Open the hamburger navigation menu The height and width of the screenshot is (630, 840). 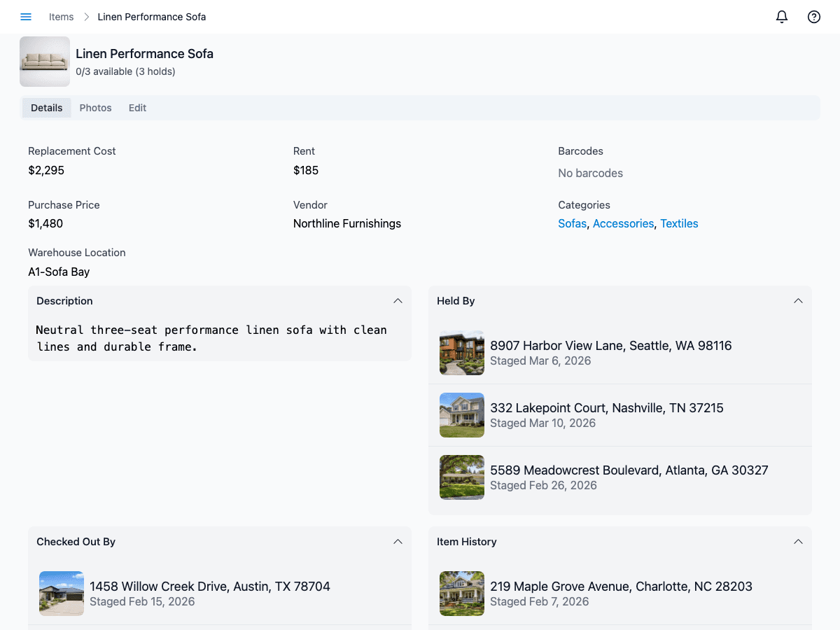point(26,17)
